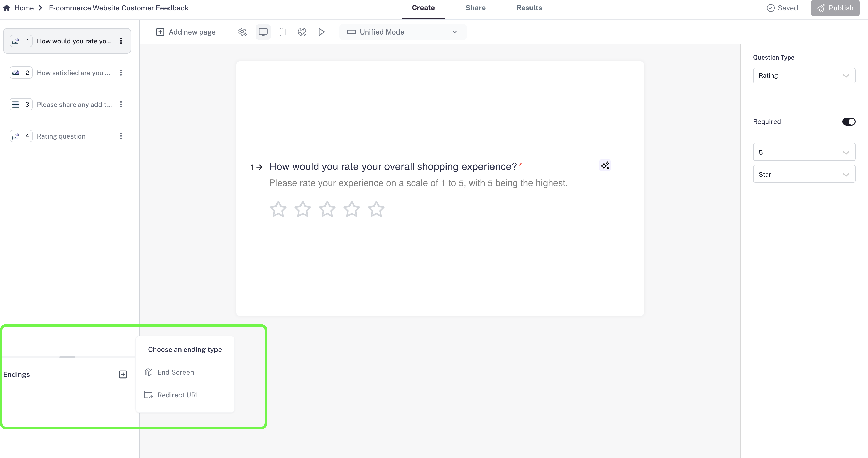Add a new ending with plus icon
868x458 pixels.
coord(123,374)
